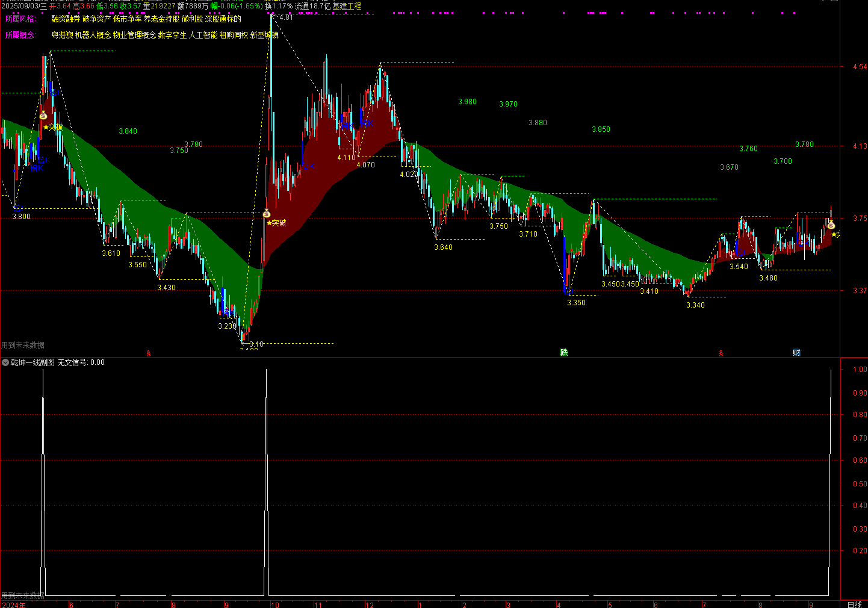Click 粤港澳 concept tag
The height and width of the screenshot is (608, 868).
62,36
